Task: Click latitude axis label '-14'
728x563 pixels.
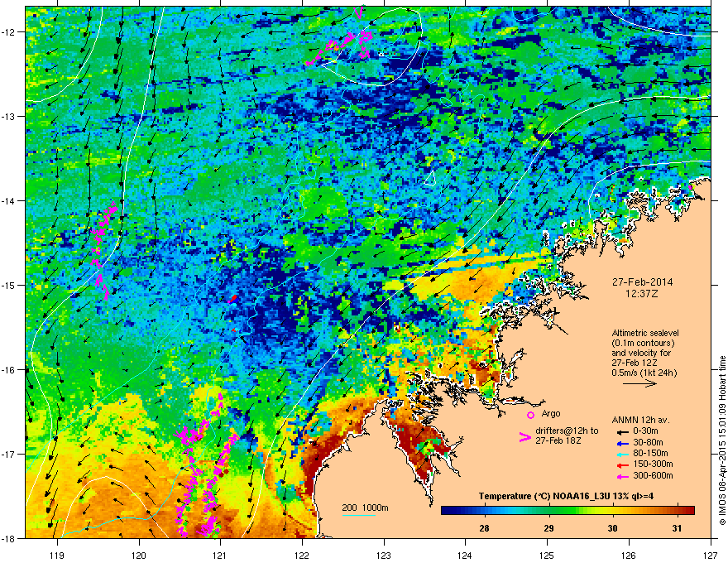Action: point(9,200)
